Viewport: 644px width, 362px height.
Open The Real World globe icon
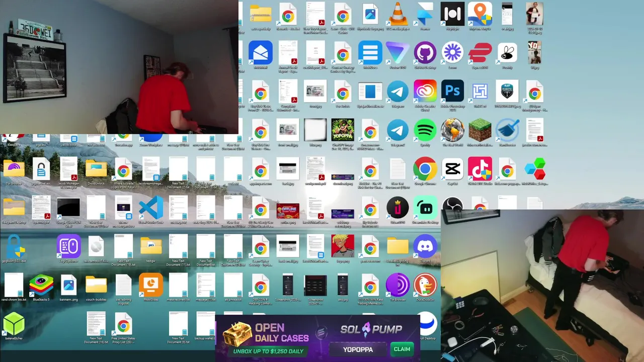pyautogui.click(x=452, y=131)
